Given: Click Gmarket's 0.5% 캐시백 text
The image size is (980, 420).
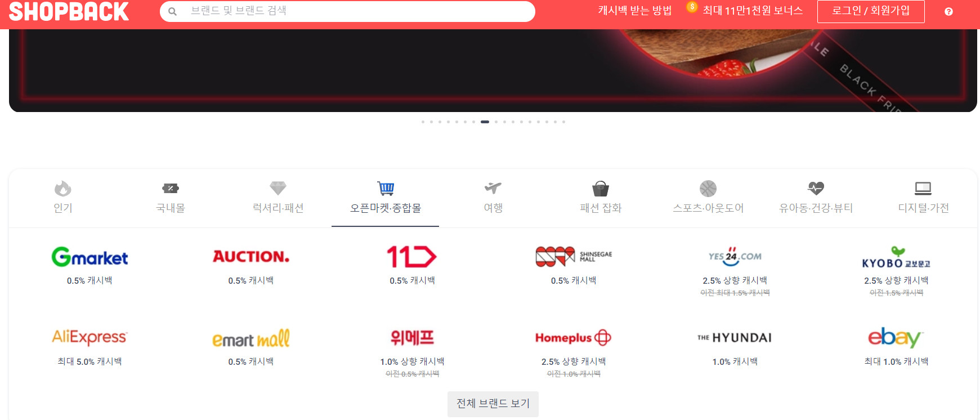Looking at the screenshot, I should tap(90, 280).
